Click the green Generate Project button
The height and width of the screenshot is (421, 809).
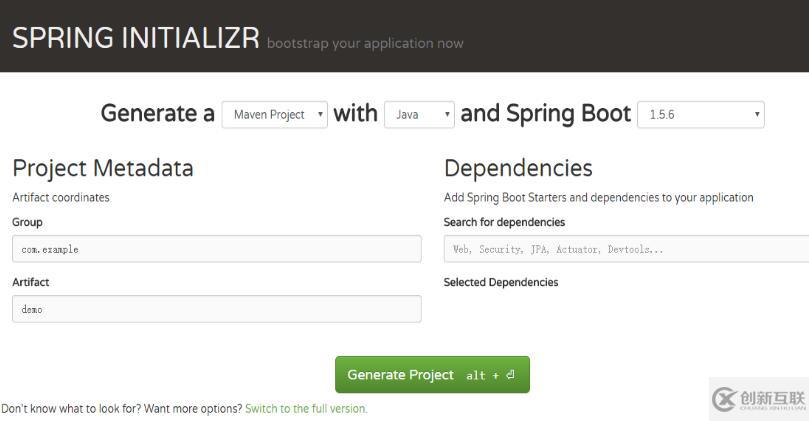click(432, 375)
